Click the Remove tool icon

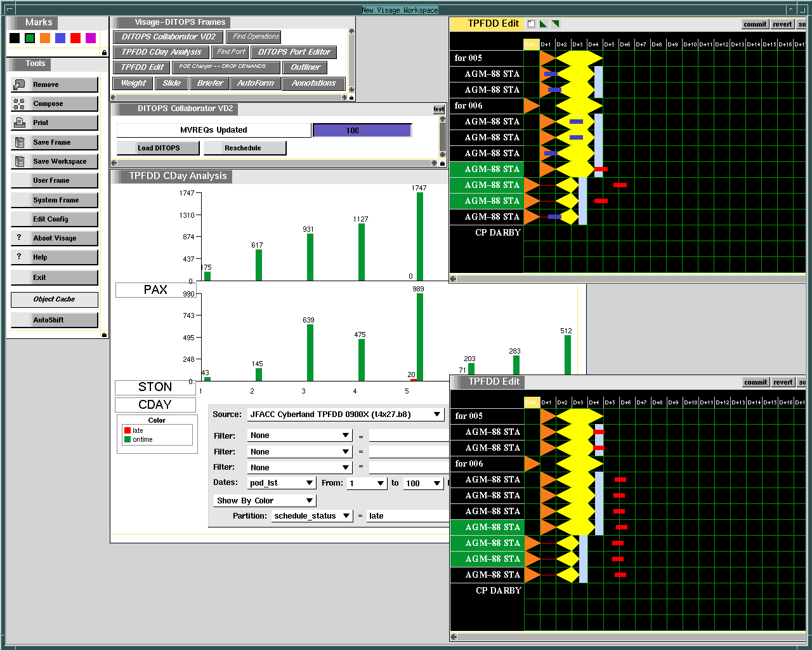[x=19, y=84]
